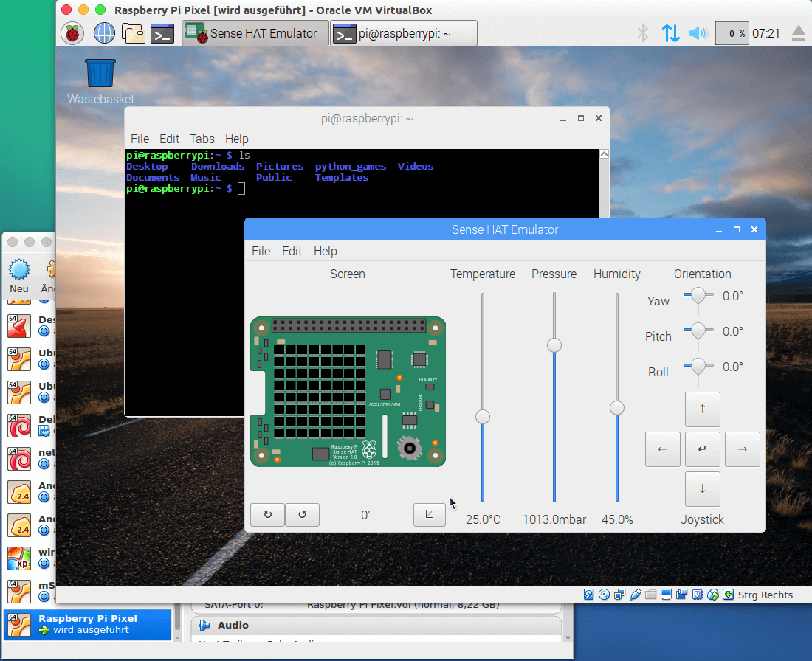812x661 pixels.
Task: Select the 'mS' VM entry in list
Action: (x=30, y=591)
